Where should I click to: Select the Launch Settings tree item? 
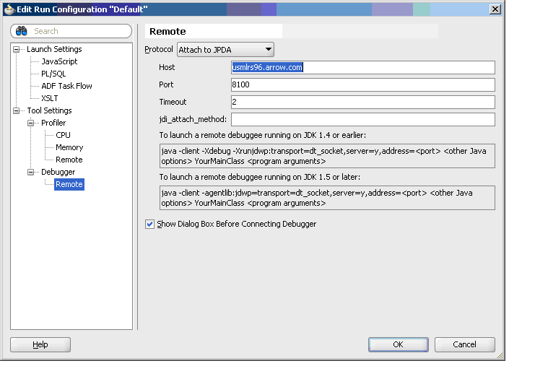pyautogui.click(x=54, y=49)
